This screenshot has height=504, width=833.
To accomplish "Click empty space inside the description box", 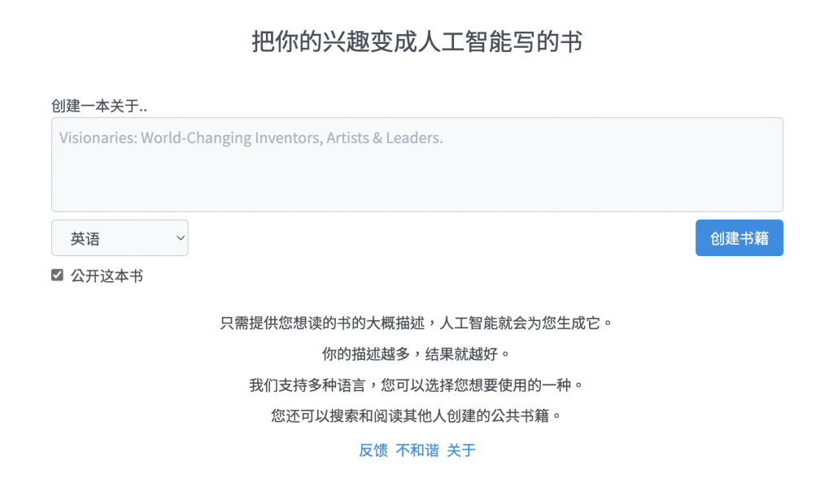I will click(417, 180).
